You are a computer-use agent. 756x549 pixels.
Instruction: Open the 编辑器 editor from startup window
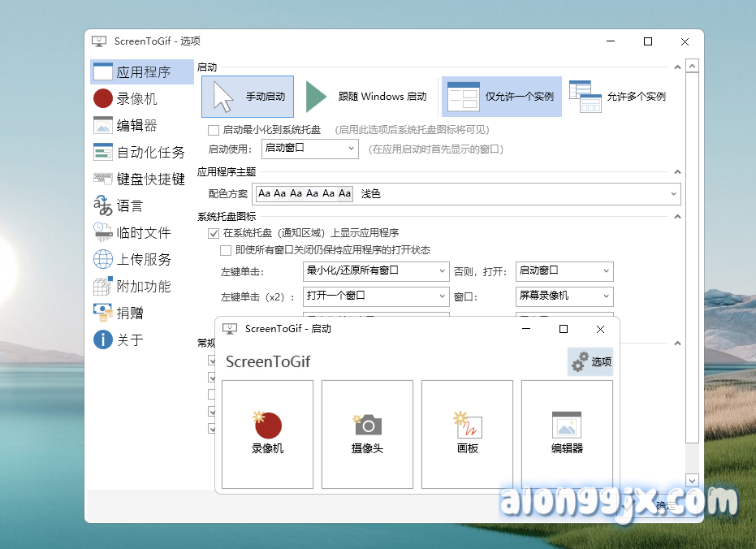567,426
